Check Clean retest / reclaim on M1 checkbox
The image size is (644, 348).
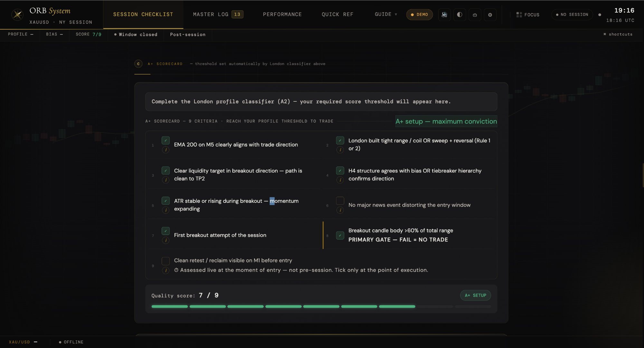click(x=166, y=261)
